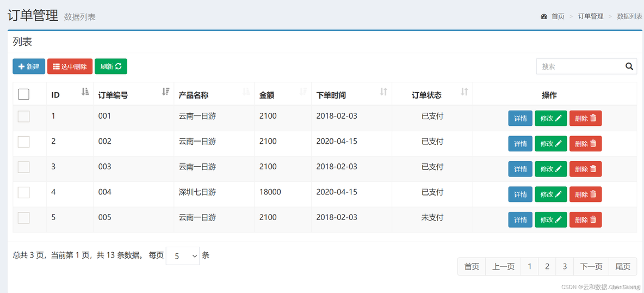Click 删除 trash button for order 003

586,169
